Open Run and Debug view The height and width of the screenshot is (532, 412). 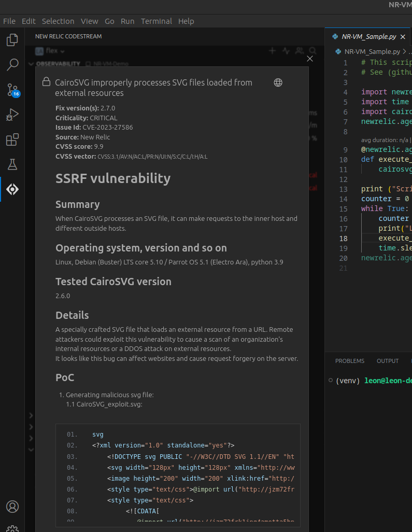(x=12, y=115)
